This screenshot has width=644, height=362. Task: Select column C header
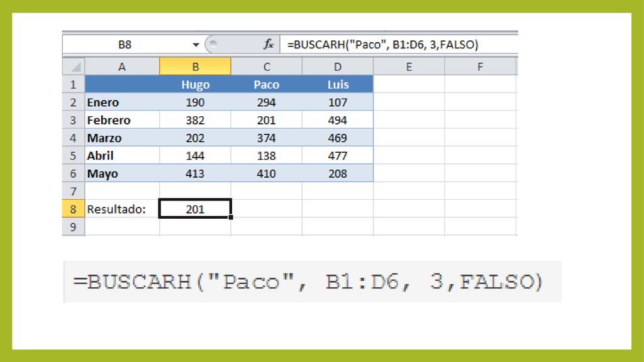267,67
